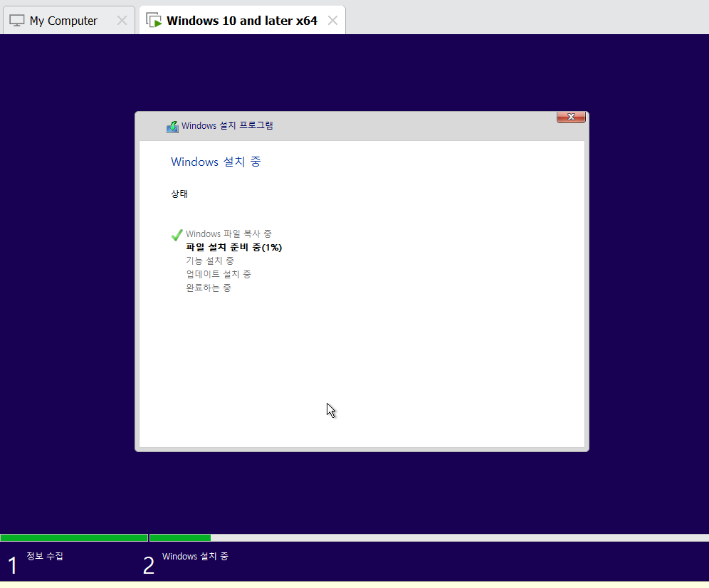709x588 pixels.
Task: Click '완료하는 중' step
Action: click(209, 288)
